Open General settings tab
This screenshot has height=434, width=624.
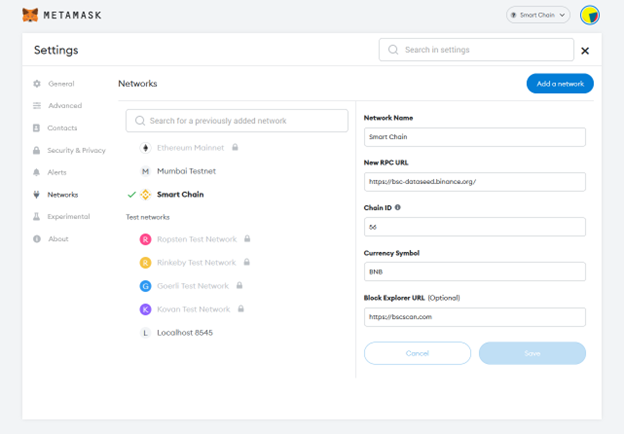pyautogui.click(x=61, y=84)
